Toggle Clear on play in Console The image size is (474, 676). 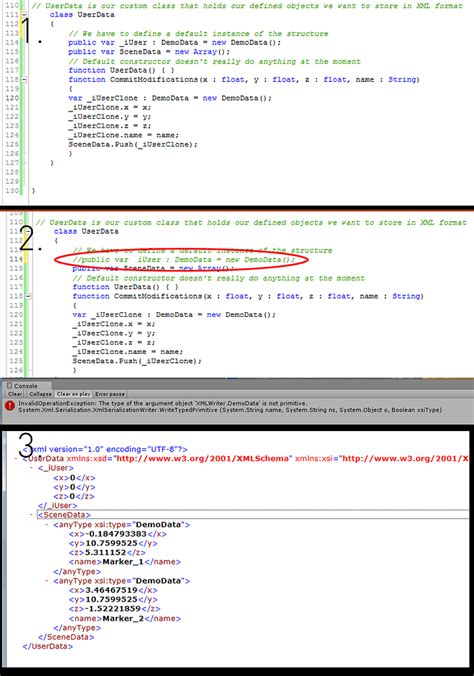coord(73,394)
